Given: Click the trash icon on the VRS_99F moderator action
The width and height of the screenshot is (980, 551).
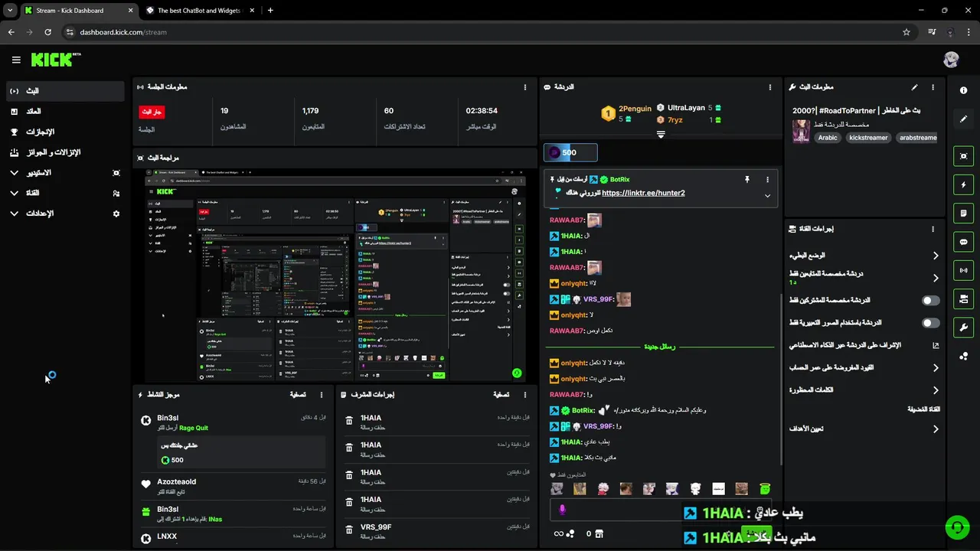Looking at the screenshot, I should [x=349, y=531].
